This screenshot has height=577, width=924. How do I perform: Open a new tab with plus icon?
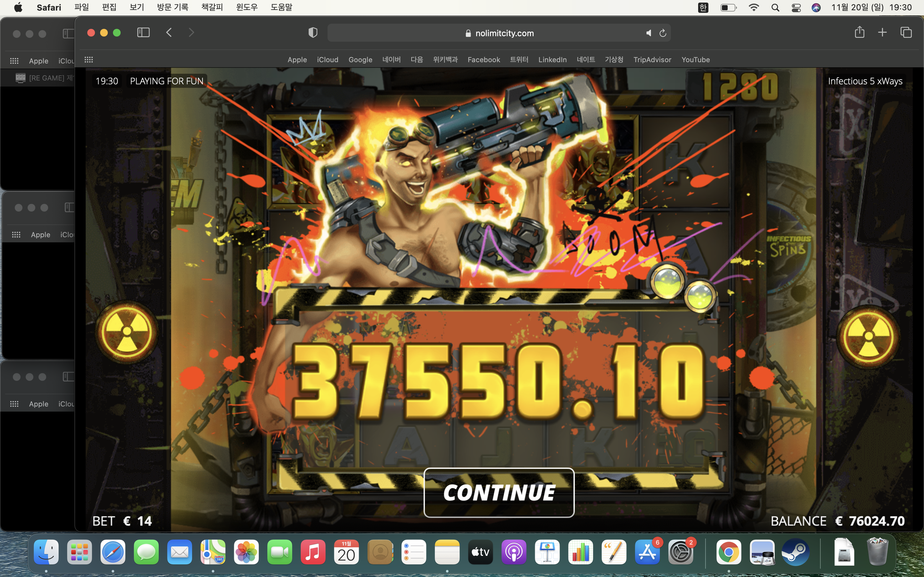(x=882, y=32)
